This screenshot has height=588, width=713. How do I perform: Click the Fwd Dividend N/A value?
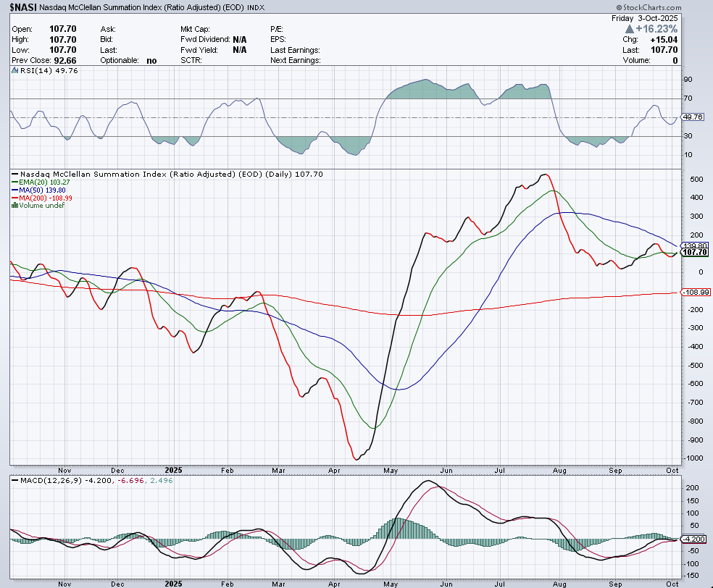(240, 40)
